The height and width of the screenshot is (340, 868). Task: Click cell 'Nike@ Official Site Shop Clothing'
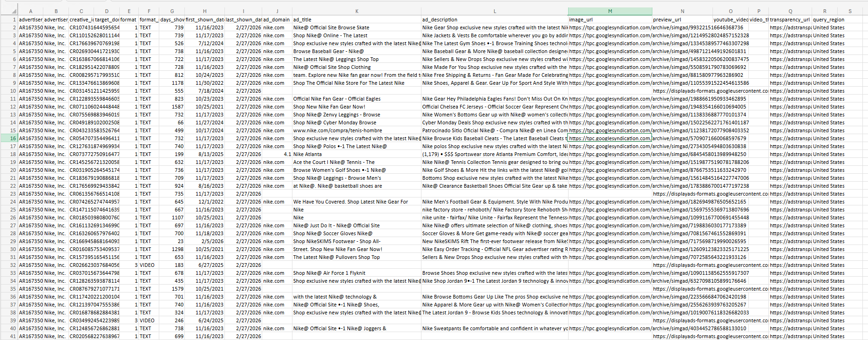(357, 67)
